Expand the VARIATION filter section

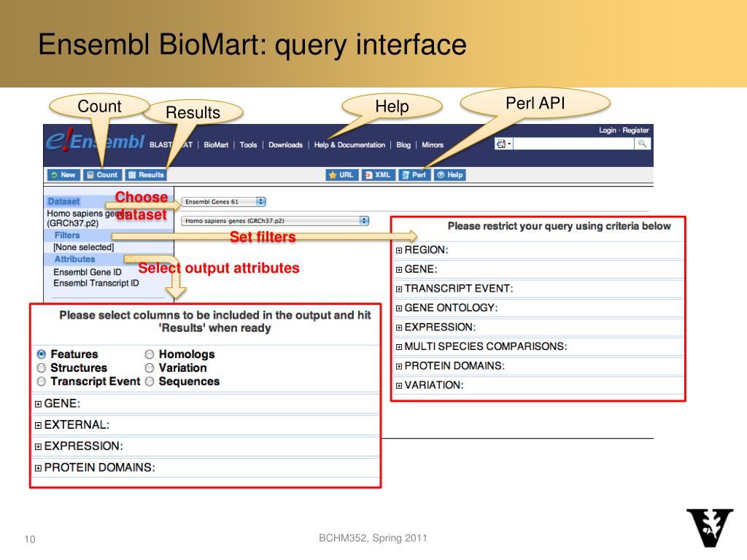399,385
